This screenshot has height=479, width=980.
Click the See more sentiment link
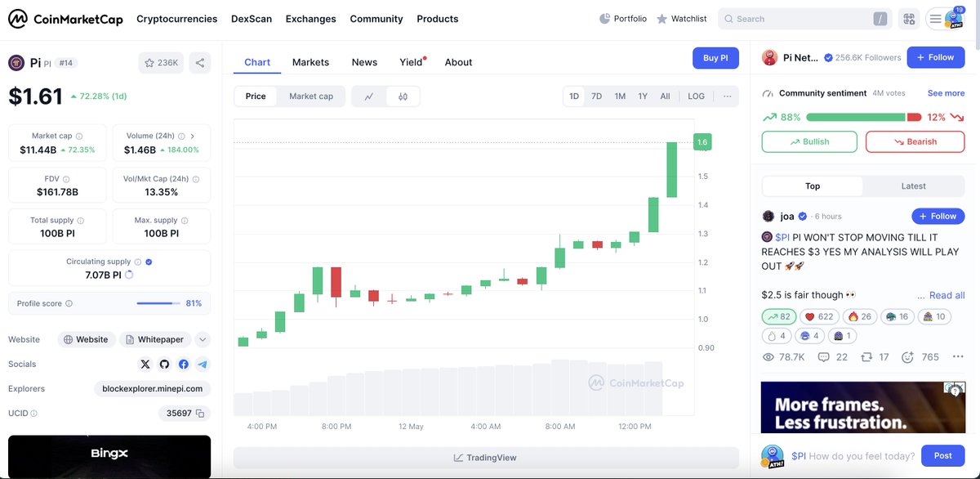click(x=946, y=93)
